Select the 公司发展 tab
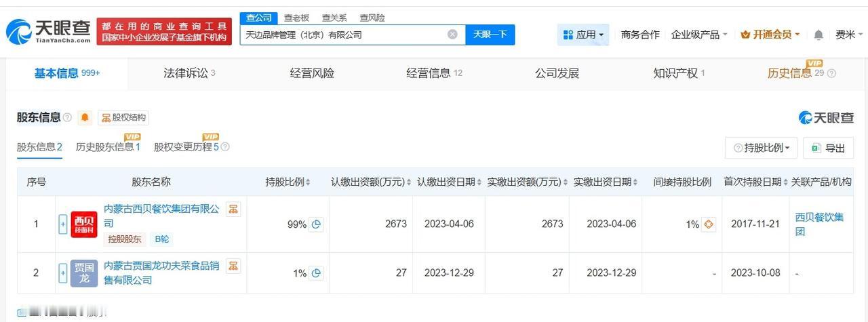The height and width of the screenshot is (322, 868). coord(557,73)
